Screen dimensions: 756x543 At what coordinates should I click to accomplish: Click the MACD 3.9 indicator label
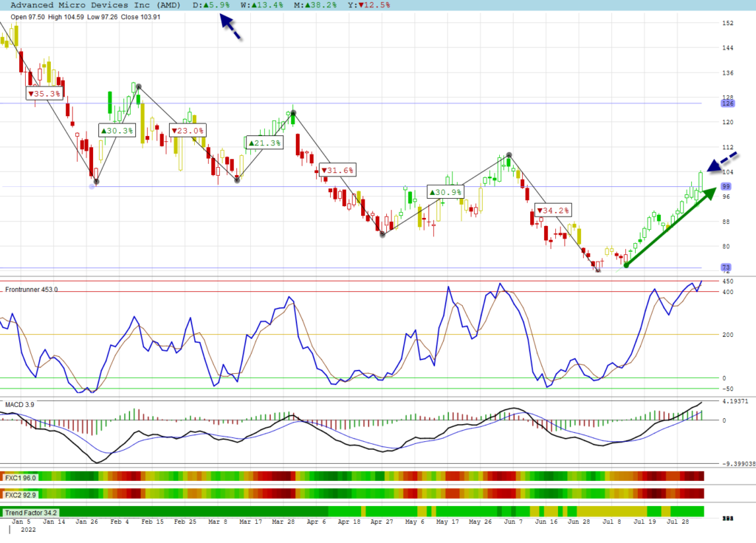20,404
